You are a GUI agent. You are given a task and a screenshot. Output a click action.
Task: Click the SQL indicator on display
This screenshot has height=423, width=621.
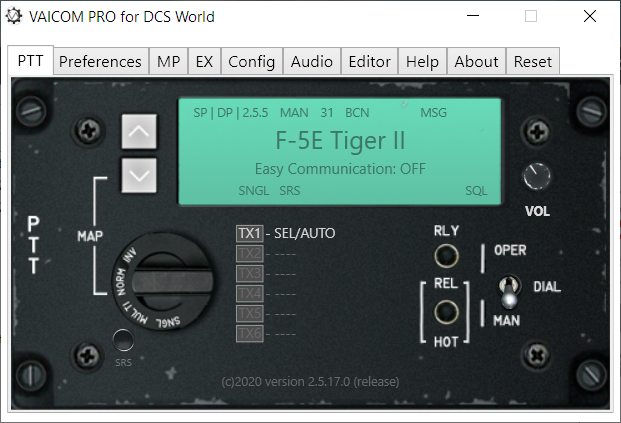click(476, 191)
